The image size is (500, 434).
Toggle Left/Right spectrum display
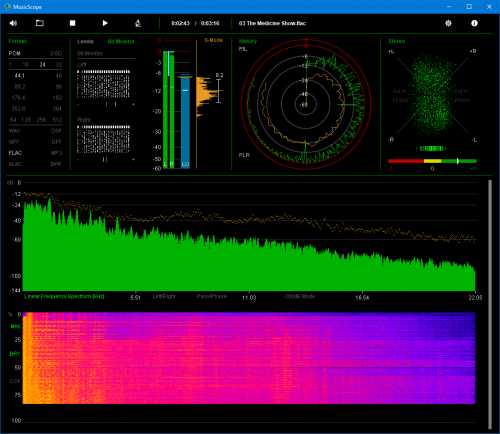(164, 296)
